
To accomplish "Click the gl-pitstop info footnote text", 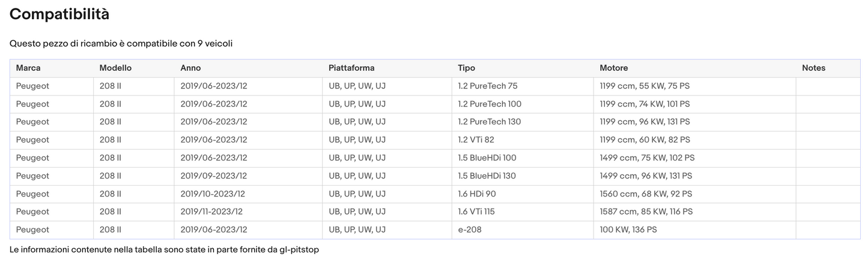I will coord(164,249).
